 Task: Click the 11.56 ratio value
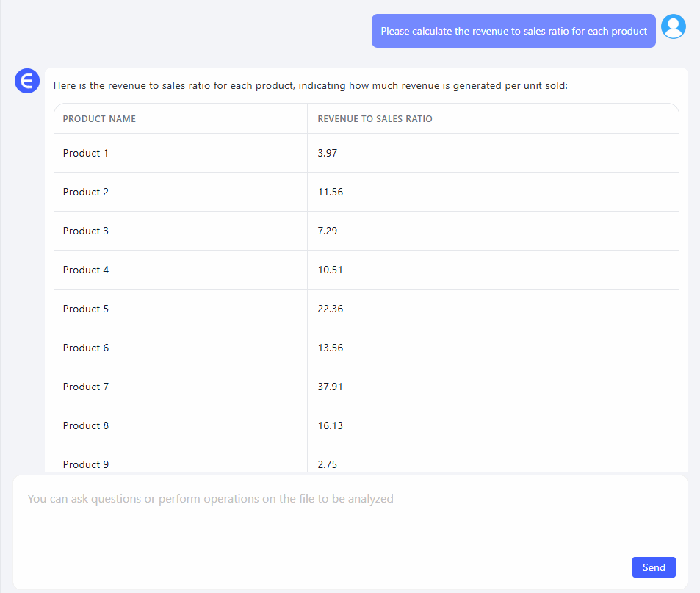coord(330,192)
